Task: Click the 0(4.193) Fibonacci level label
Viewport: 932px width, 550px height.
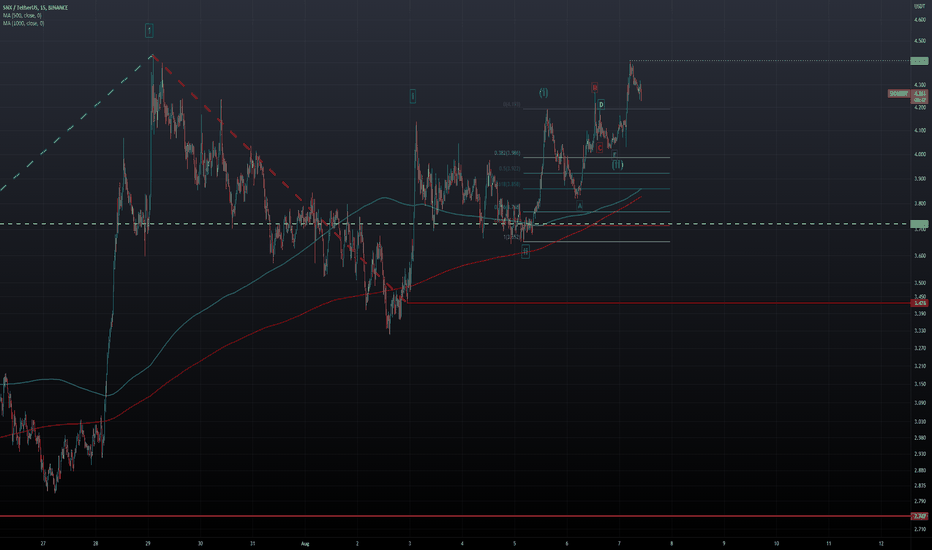Action: [511, 105]
